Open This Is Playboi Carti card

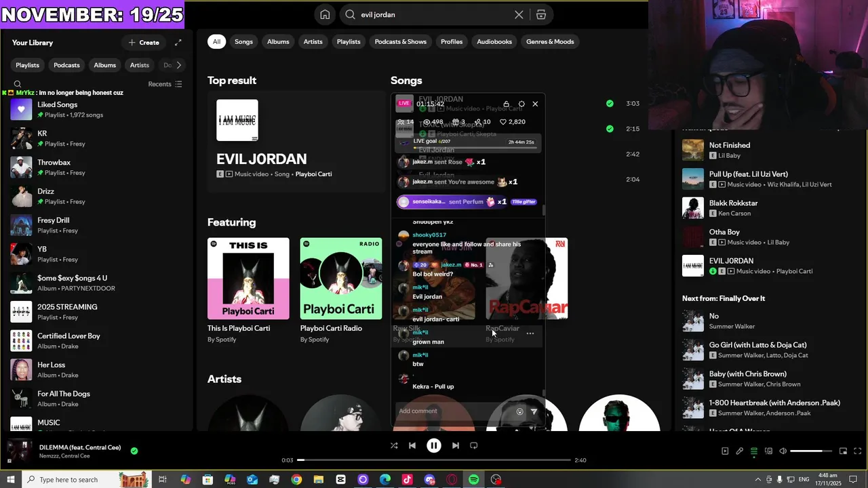pyautogui.click(x=248, y=290)
